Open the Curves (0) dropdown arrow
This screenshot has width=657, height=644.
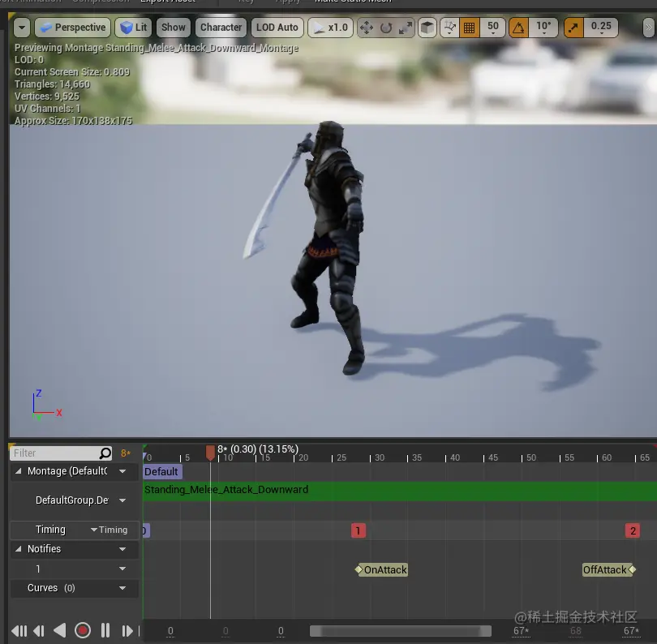(x=122, y=588)
